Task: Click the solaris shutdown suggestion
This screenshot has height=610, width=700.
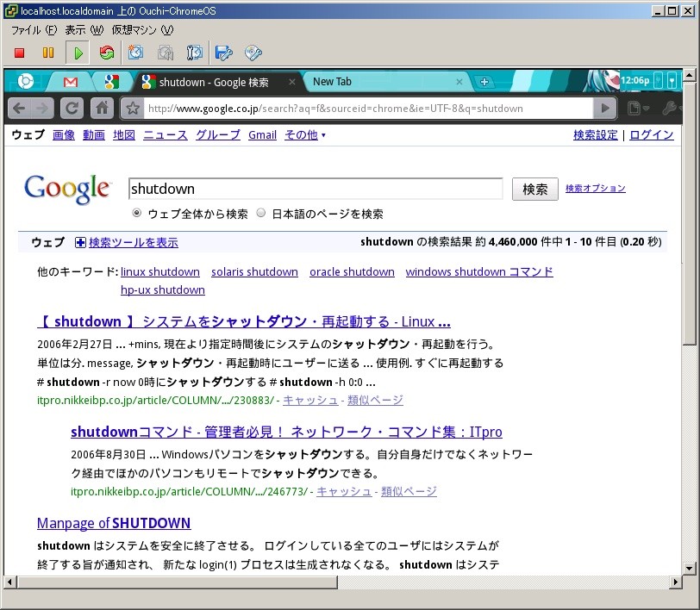Action: click(x=254, y=271)
